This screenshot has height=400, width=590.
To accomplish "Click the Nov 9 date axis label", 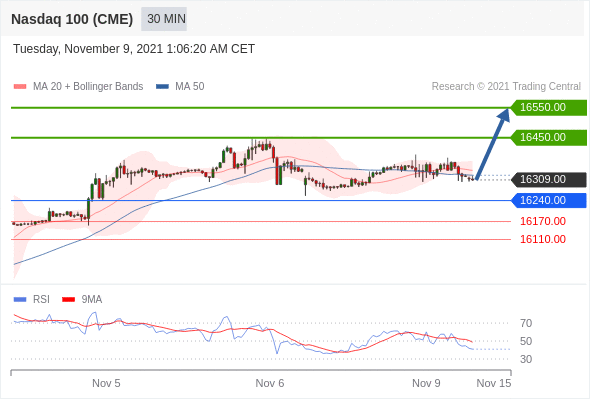I will [426, 383].
